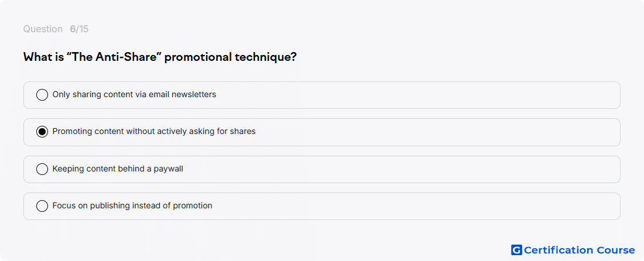
Task: Click the blue G logo icon
Action: (x=516, y=250)
